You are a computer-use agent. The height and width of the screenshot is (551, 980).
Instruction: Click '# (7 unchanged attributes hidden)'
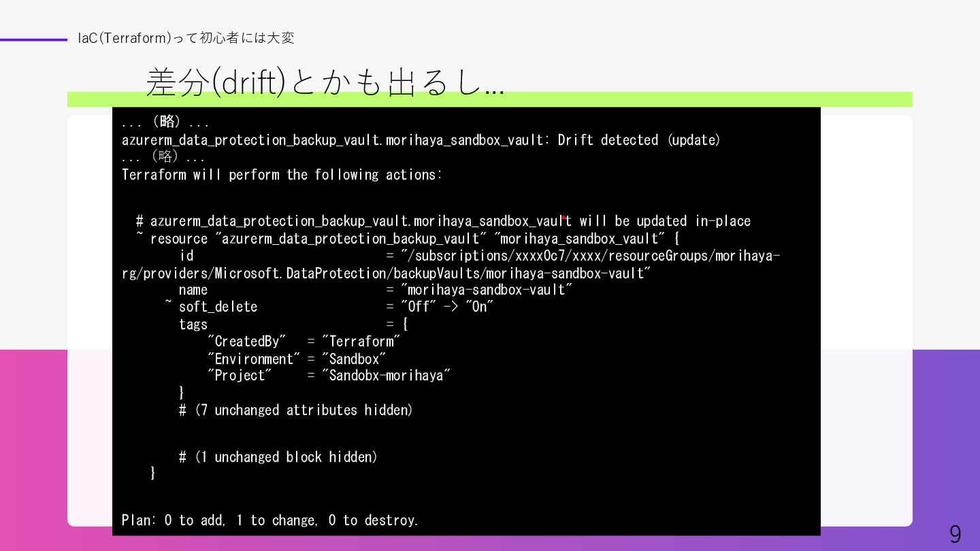click(x=296, y=410)
